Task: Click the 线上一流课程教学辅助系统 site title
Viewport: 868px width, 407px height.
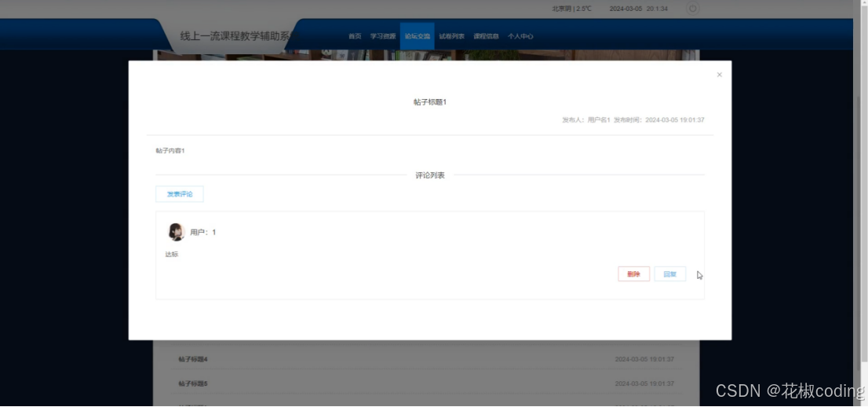Action: point(239,36)
